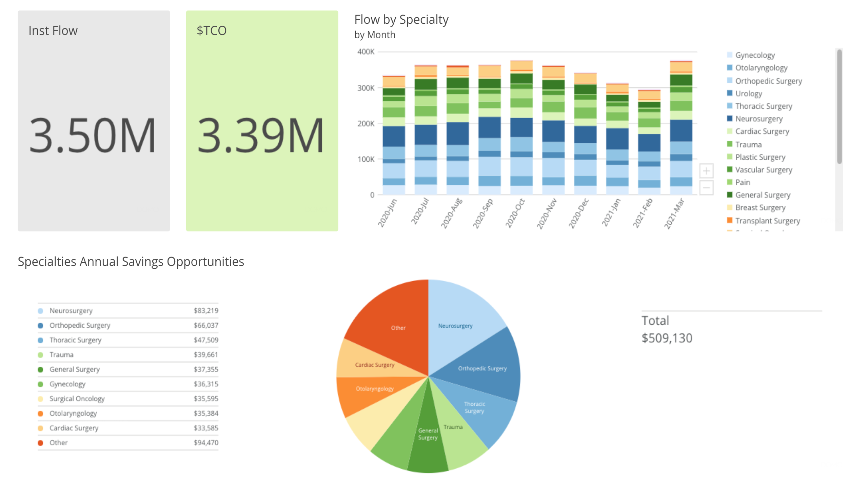Click Otolaryngology orange dot in savings list
The height and width of the screenshot is (488, 868).
pos(41,413)
